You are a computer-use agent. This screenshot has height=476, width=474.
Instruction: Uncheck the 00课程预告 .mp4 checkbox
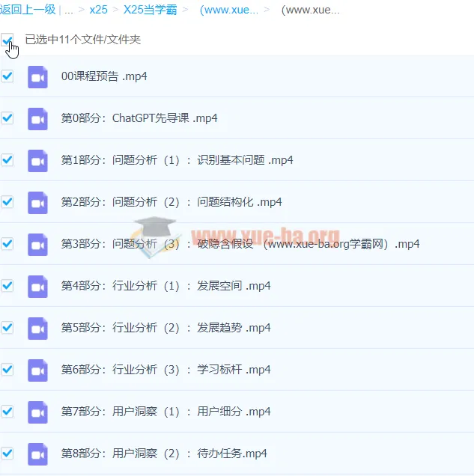7,76
